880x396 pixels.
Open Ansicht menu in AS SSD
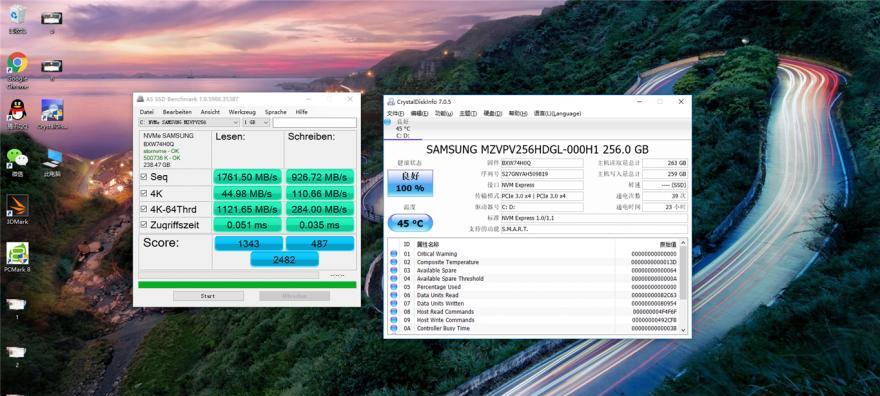210,112
